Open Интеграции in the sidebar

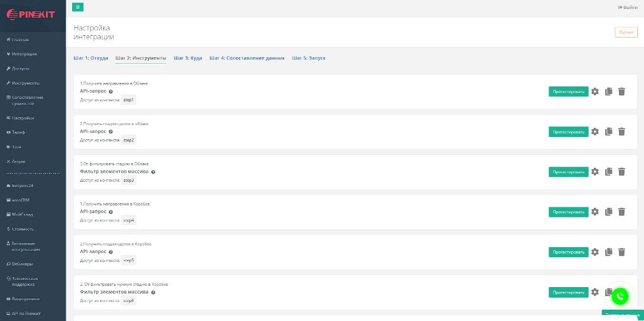coord(24,54)
